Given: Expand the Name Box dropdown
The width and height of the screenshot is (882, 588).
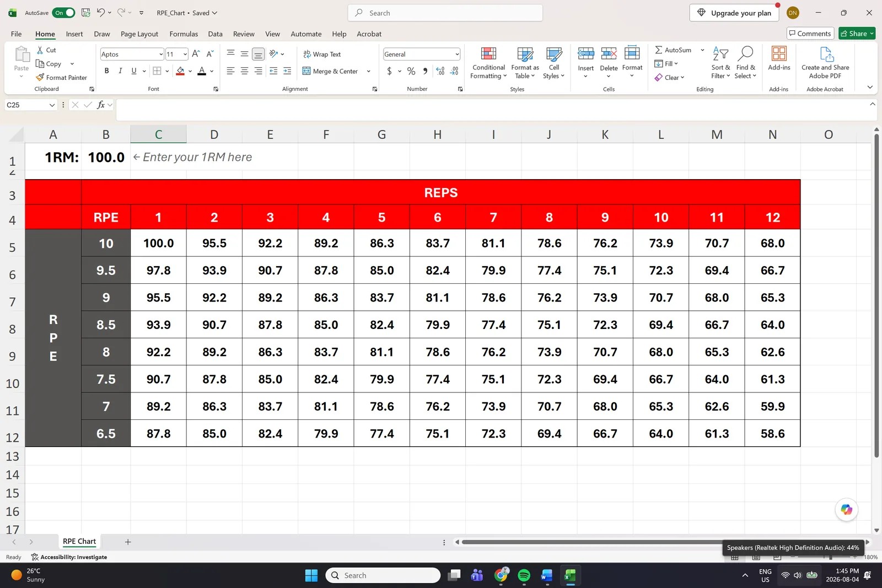Looking at the screenshot, I should (52, 105).
